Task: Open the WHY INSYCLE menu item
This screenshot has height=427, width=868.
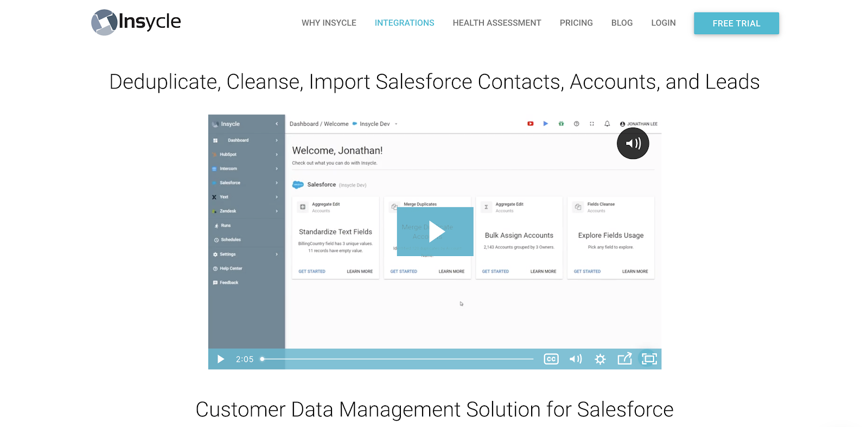Action: coord(329,23)
